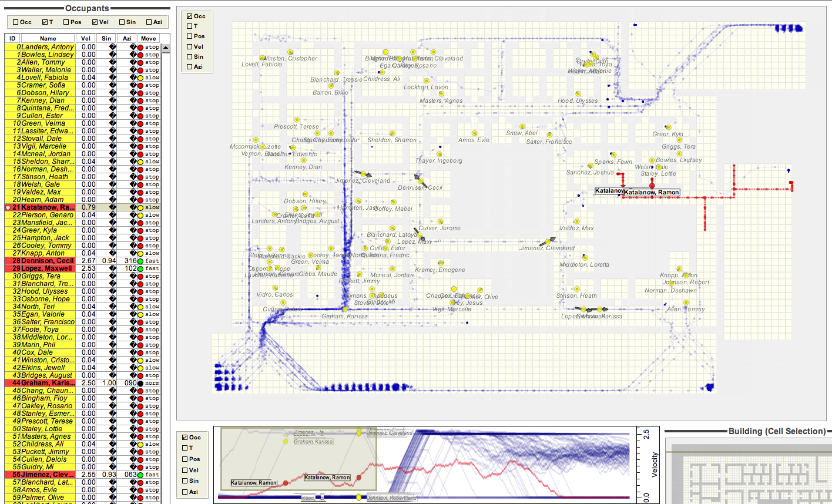Select the yellow map marker for Vidro, Carlos
Screen dimensions: 832x504
click(x=275, y=288)
